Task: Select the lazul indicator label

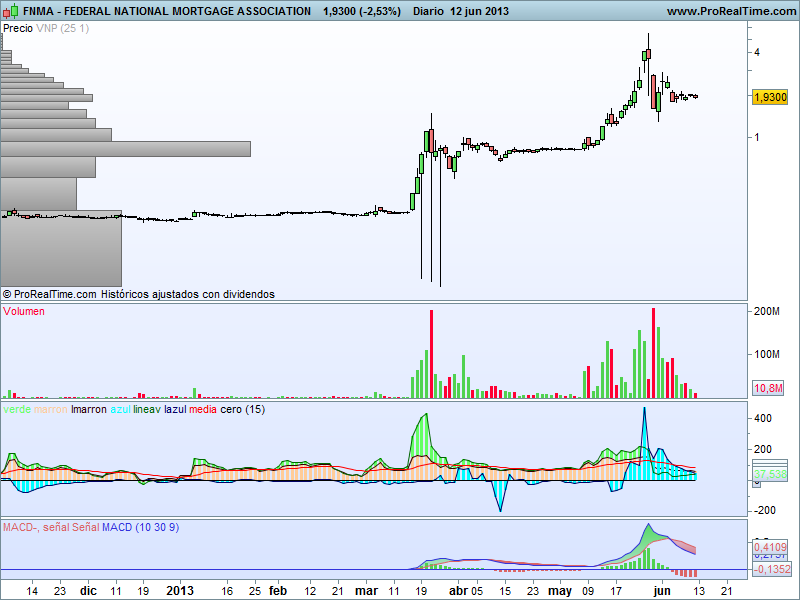Action: (175, 409)
